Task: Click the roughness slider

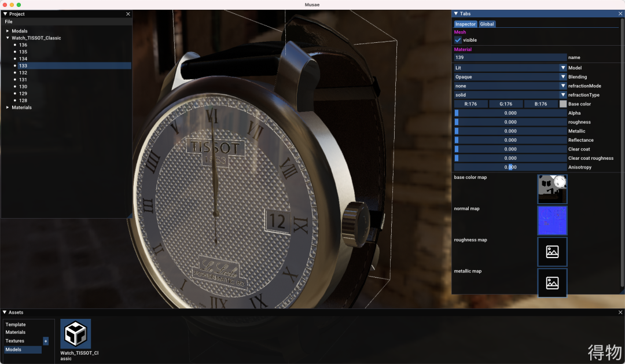Action: pyautogui.click(x=510, y=122)
